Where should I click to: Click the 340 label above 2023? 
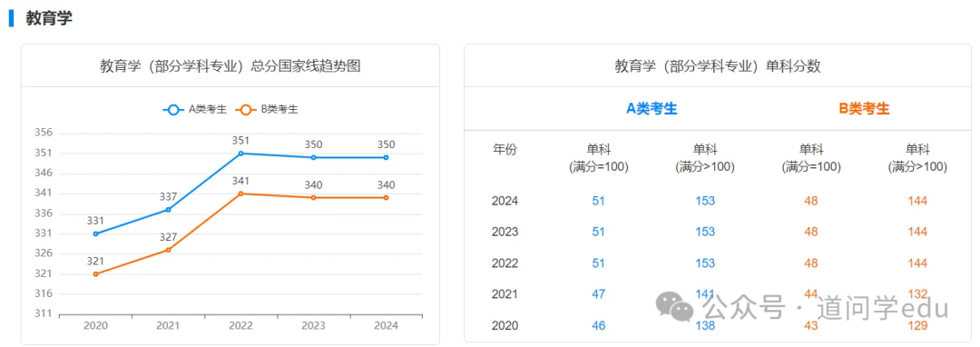click(x=313, y=185)
